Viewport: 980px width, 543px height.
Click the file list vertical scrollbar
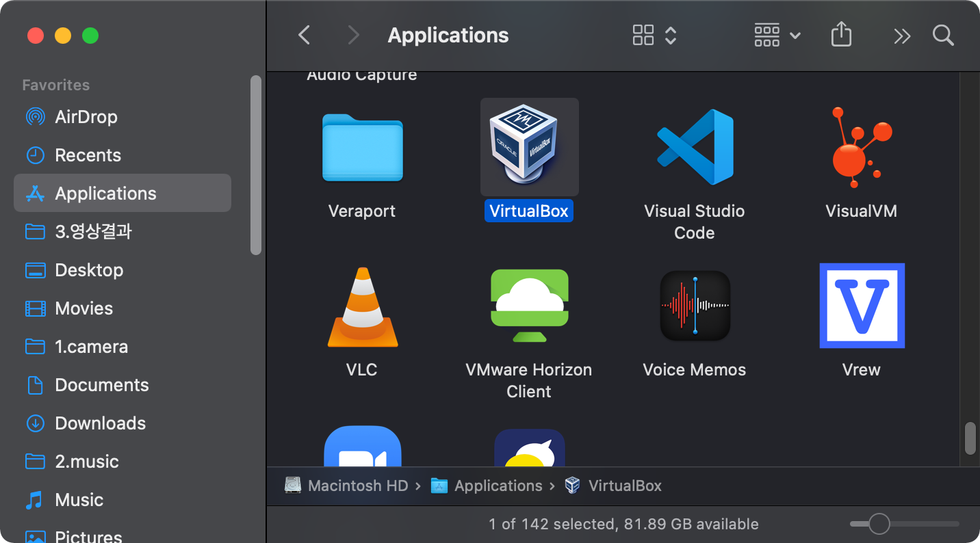click(x=970, y=438)
